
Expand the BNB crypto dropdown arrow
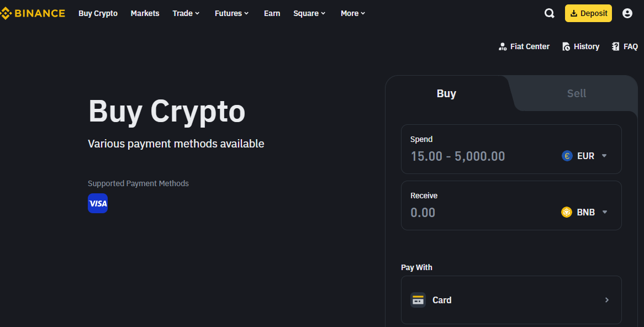605,212
